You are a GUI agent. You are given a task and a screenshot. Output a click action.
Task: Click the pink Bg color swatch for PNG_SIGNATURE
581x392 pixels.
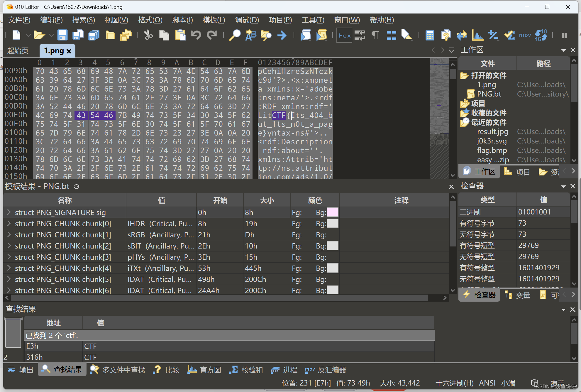(332, 212)
